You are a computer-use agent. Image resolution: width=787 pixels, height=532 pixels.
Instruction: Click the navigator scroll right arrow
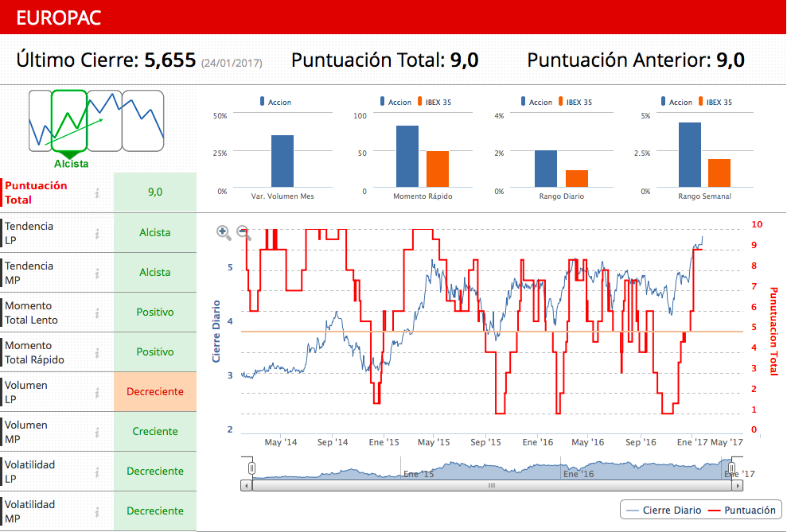coord(738,485)
